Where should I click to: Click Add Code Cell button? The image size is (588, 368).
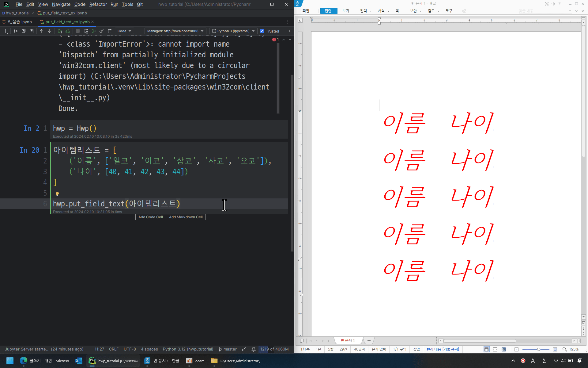coord(150,217)
